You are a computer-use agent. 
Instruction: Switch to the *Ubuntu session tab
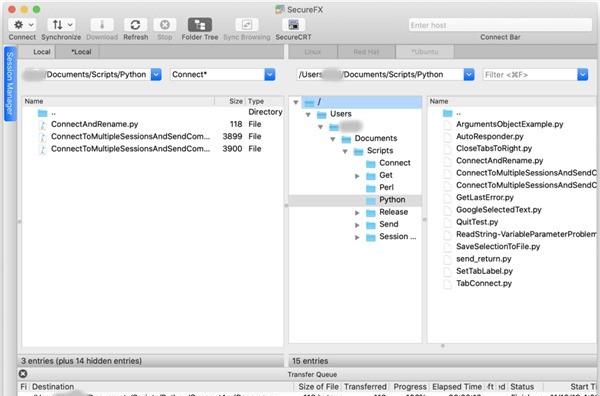[x=424, y=52]
